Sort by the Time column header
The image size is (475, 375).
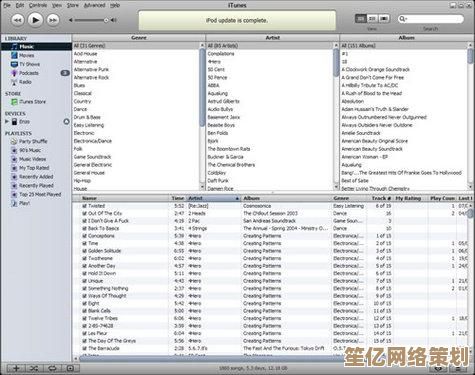(178, 198)
